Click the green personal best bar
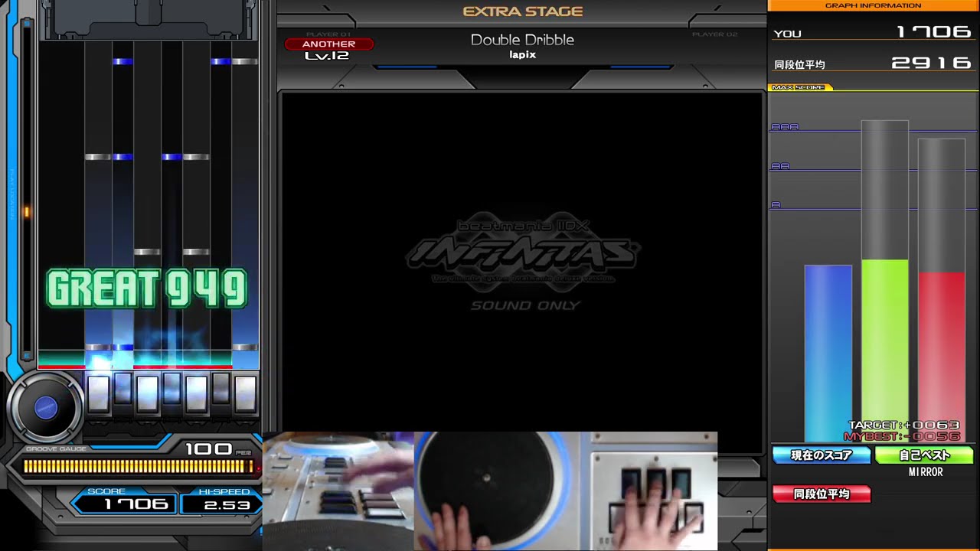 coord(885,350)
